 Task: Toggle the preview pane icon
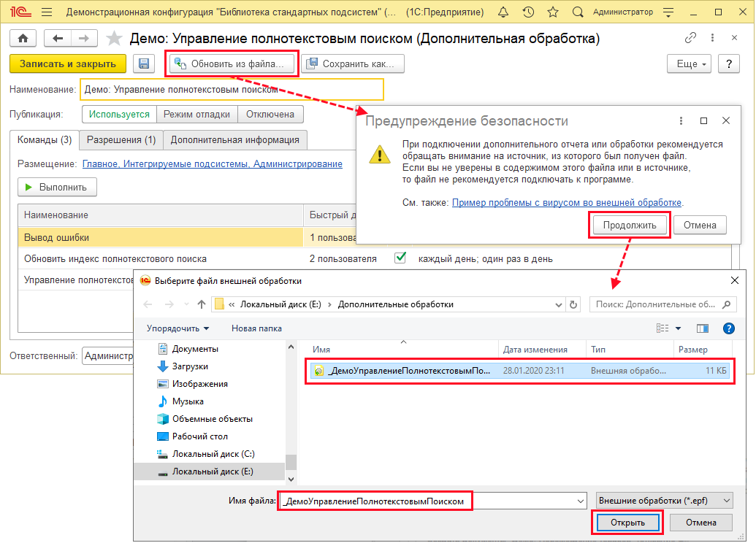[703, 328]
